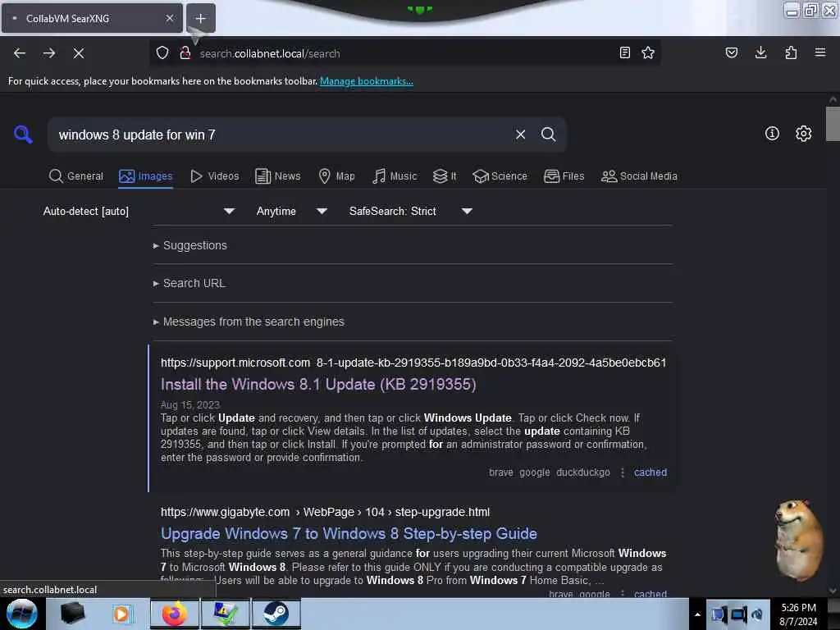Image resolution: width=840 pixels, height=630 pixels.
Task: Open Upgrade Windows 7 to Windows 8 guide
Action: (349, 533)
